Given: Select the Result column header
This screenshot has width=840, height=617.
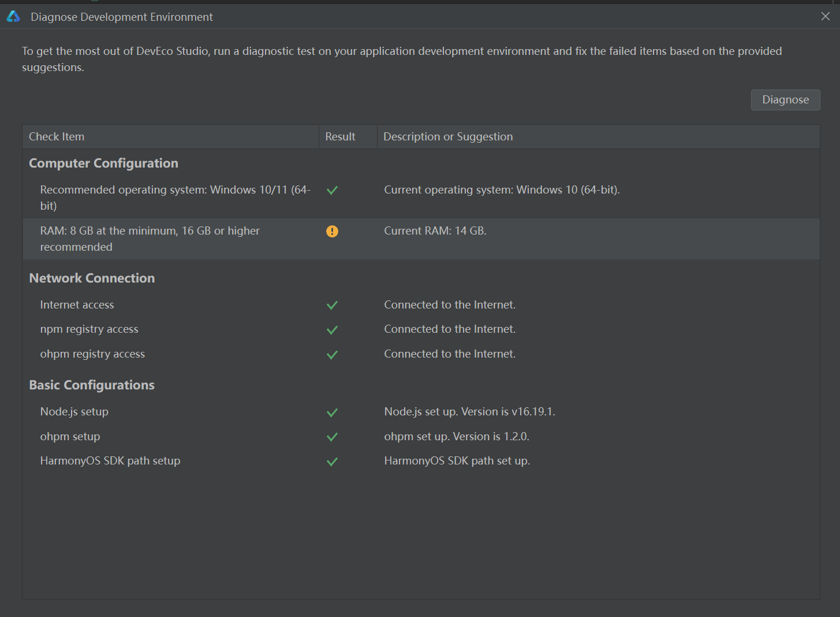Looking at the screenshot, I should coord(348,137).
